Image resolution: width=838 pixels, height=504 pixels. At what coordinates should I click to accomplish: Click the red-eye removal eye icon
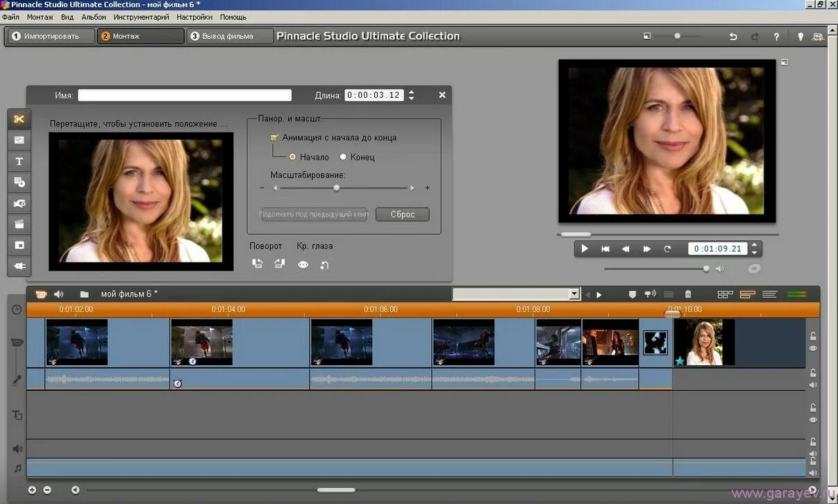click(303, 264)
